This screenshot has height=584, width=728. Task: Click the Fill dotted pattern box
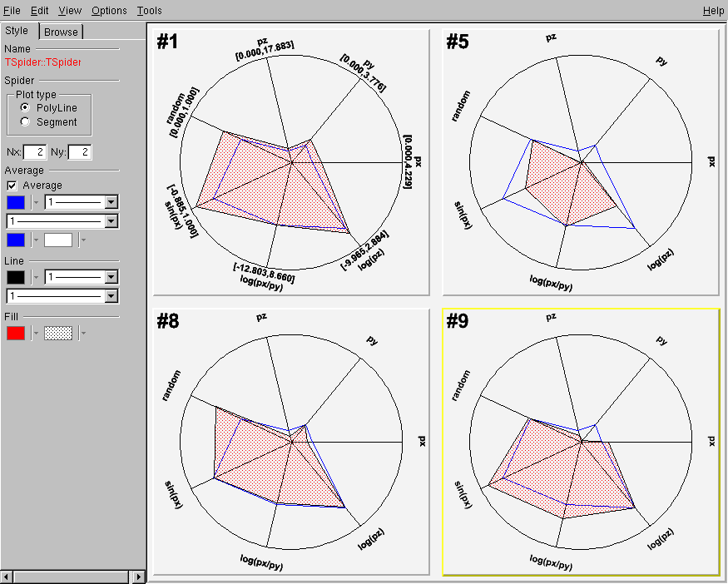tap(58, 333)
